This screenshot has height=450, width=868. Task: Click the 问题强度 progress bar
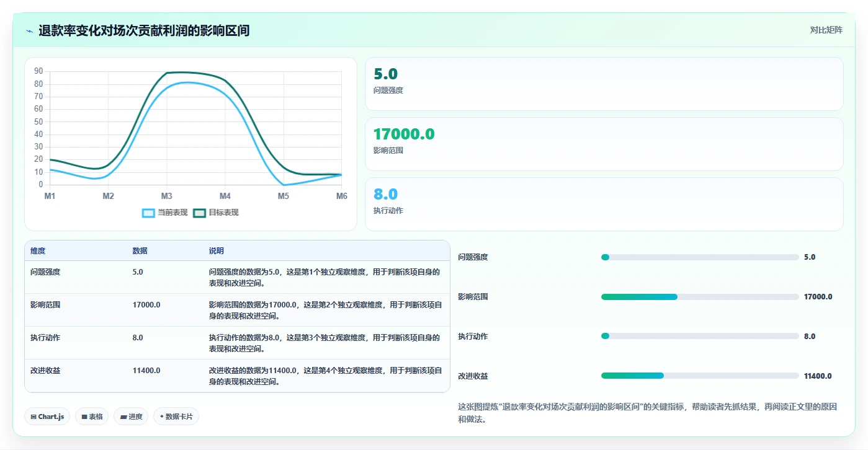click(700, 257)
